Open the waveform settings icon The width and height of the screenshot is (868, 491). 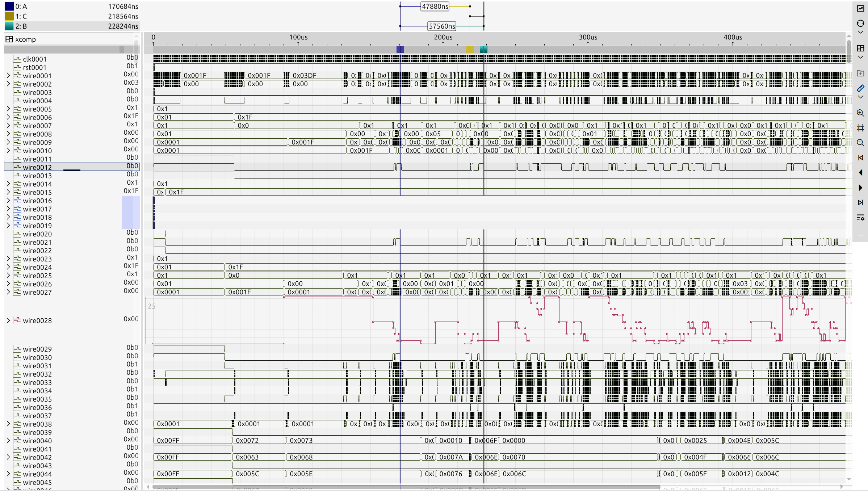point(860,217)
